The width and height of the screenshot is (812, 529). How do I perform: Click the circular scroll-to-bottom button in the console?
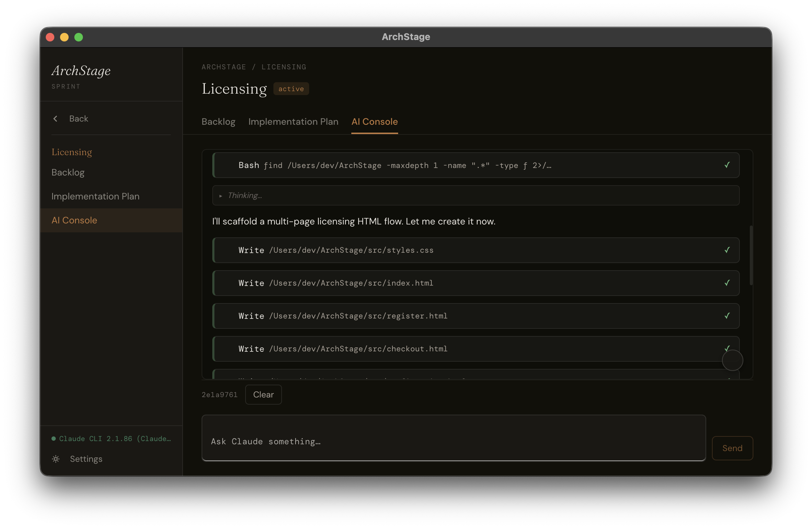(x=732, y=360)
